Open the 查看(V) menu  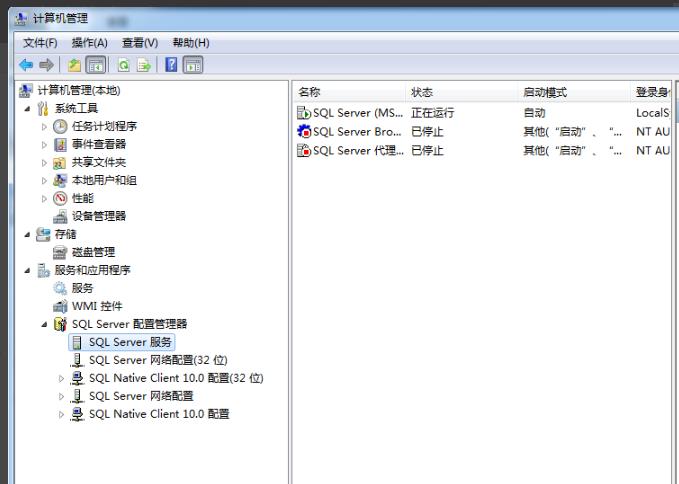coord(140,43)
